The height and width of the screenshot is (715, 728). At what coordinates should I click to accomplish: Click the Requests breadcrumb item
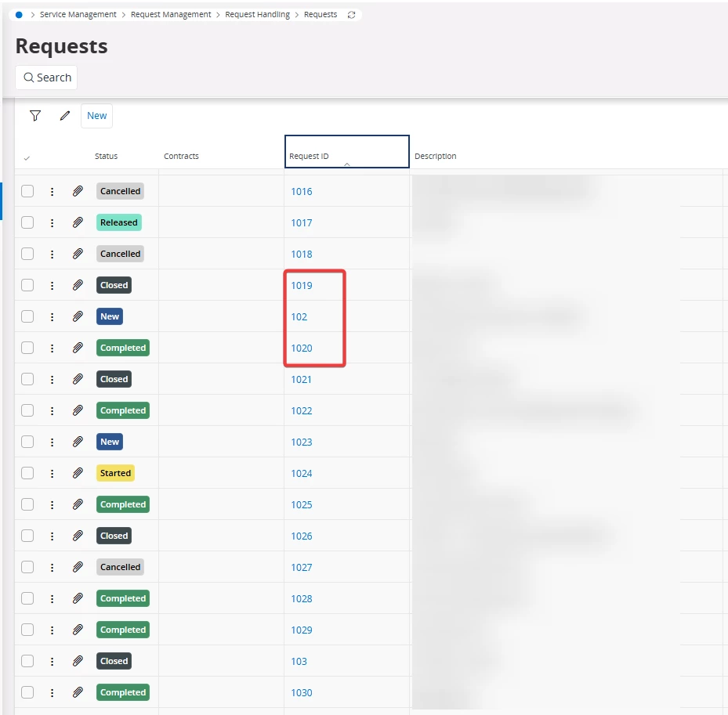[321, 14]
